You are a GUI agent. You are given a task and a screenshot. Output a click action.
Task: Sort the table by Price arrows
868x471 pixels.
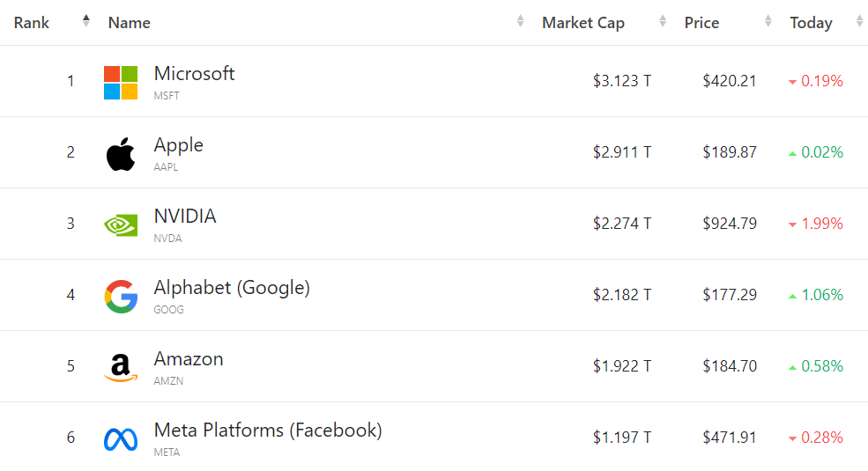768,21
